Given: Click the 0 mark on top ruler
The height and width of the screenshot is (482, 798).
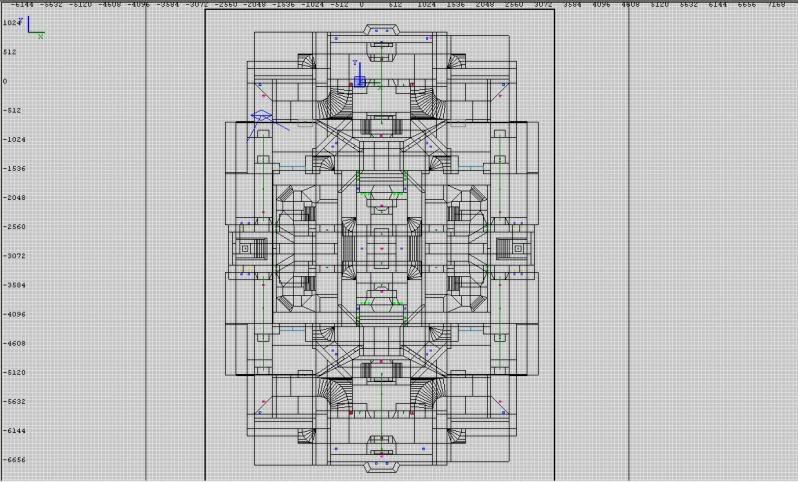Looking at the screenshot, I should [361, 5].
